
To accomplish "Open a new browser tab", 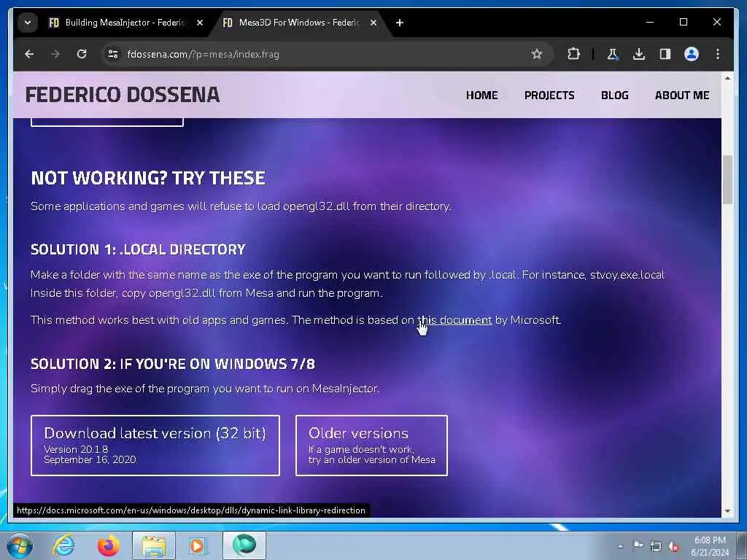I will 400,23.
